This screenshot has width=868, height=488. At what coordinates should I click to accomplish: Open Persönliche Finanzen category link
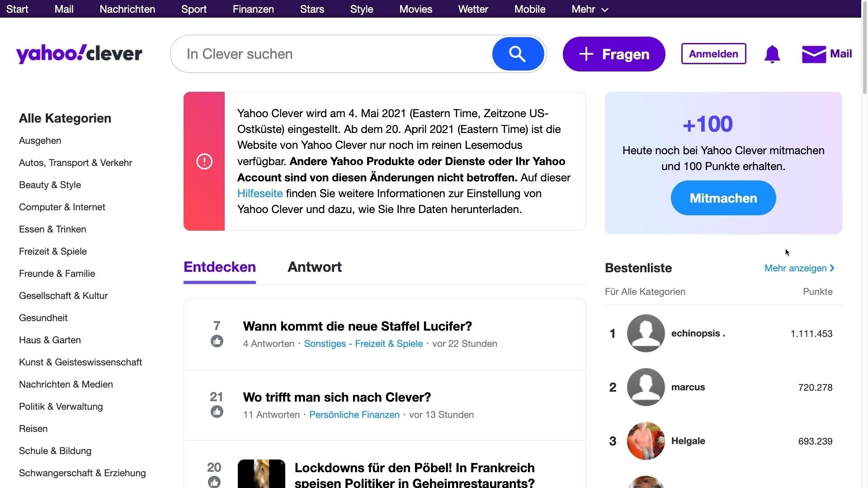[x=354, y=415]
